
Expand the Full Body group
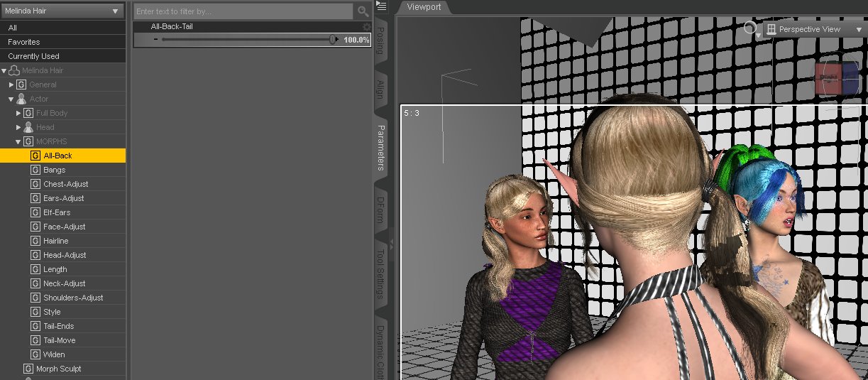click(x=18, y=113)
